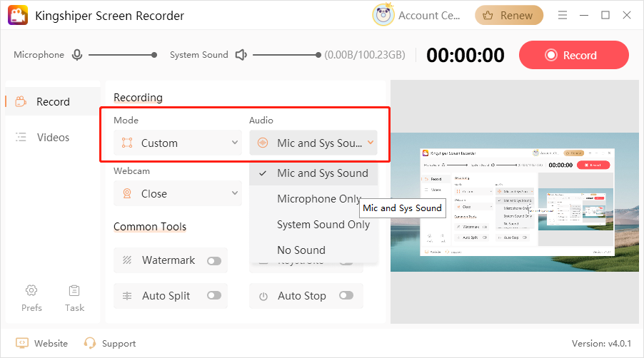The height and width of the screenshot is (358, 644).
Task: Click the Prefs gear icon
Action: point(31,290)
